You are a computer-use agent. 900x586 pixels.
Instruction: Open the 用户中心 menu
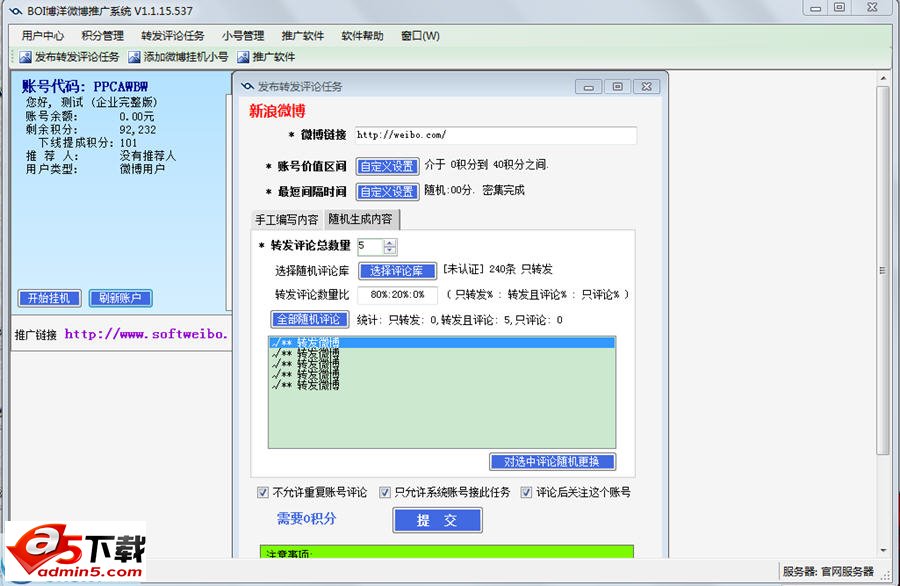coord(43,36)
